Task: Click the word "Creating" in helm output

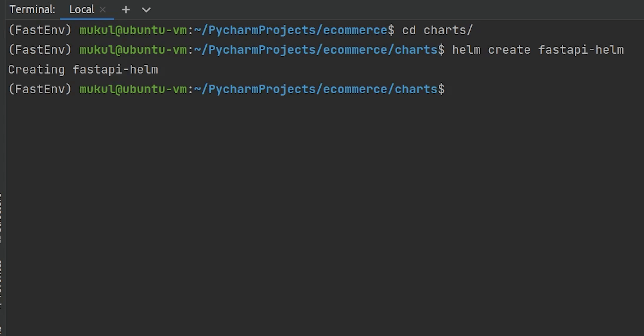Action: [x=36, y=70]
